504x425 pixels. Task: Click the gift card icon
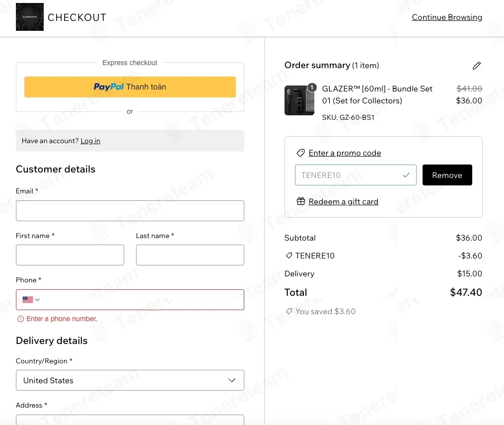301,201
